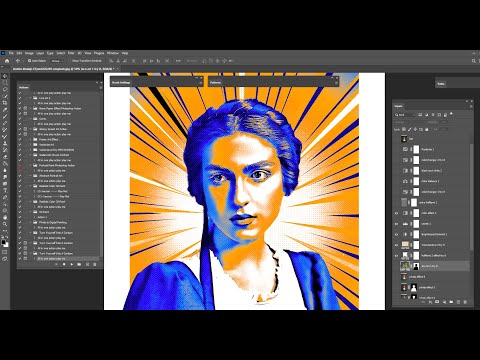The width and height of the screenshot is (480, 360).
Task: Create a new layer icon
Action: tap(458, 302)
